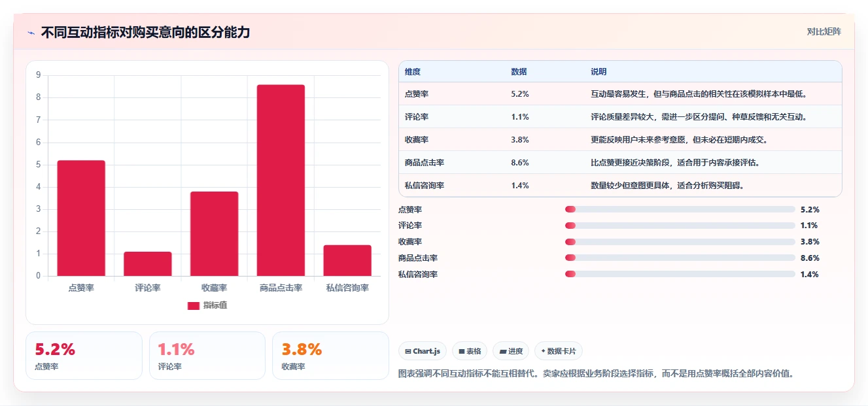Click the 点赞率 progress bar track

pos(680,209)
